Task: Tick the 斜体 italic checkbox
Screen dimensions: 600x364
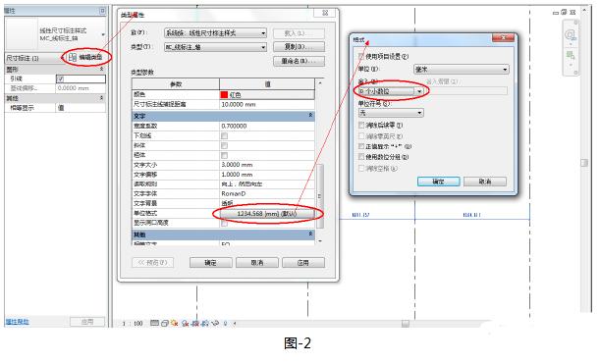Action: pyautogui.click(x=224, y=145)
